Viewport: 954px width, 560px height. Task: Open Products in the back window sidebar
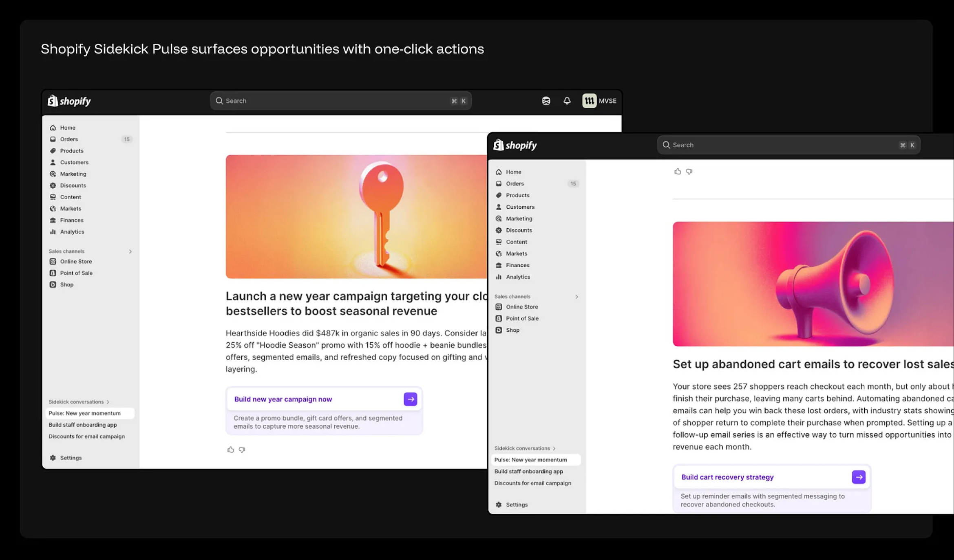[72, 151]
